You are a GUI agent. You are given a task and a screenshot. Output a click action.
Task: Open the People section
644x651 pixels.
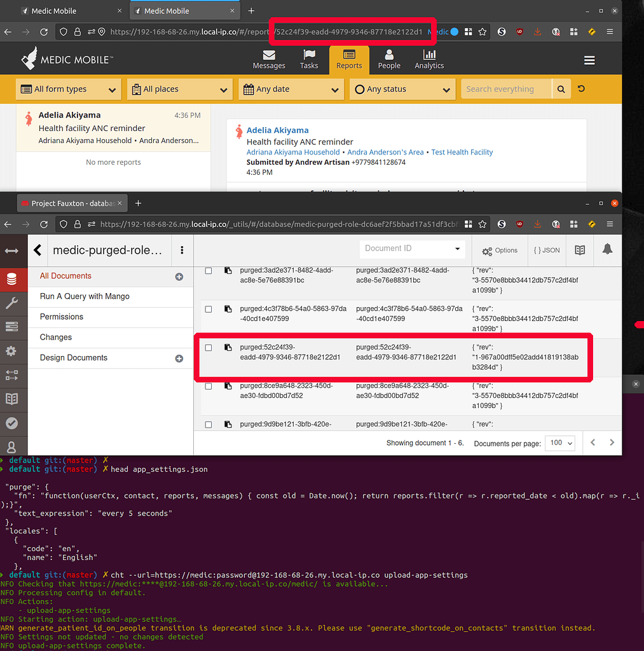click(389, 58)
